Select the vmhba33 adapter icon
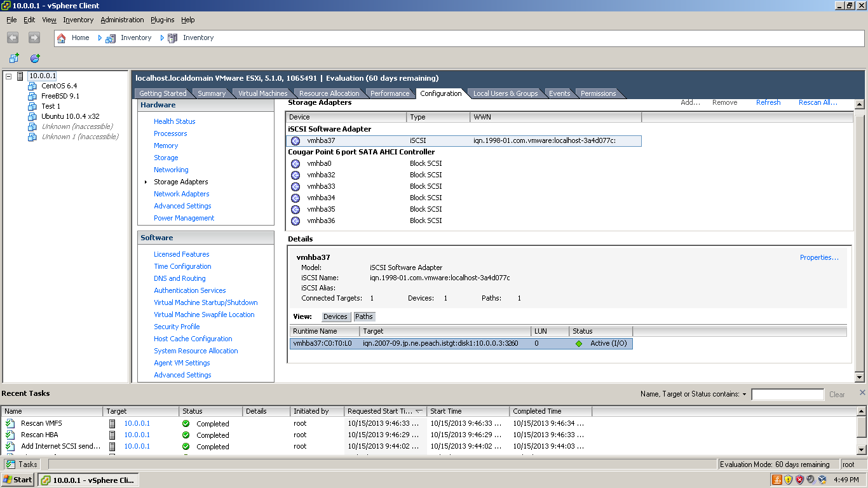This screenshot has width=868, height=488. [295, 187]
